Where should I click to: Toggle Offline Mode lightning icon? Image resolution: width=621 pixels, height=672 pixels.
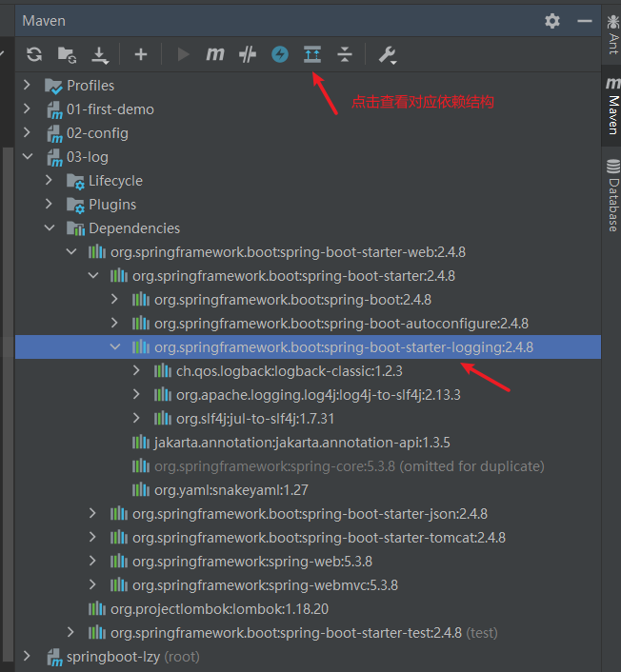click(280, 54)
